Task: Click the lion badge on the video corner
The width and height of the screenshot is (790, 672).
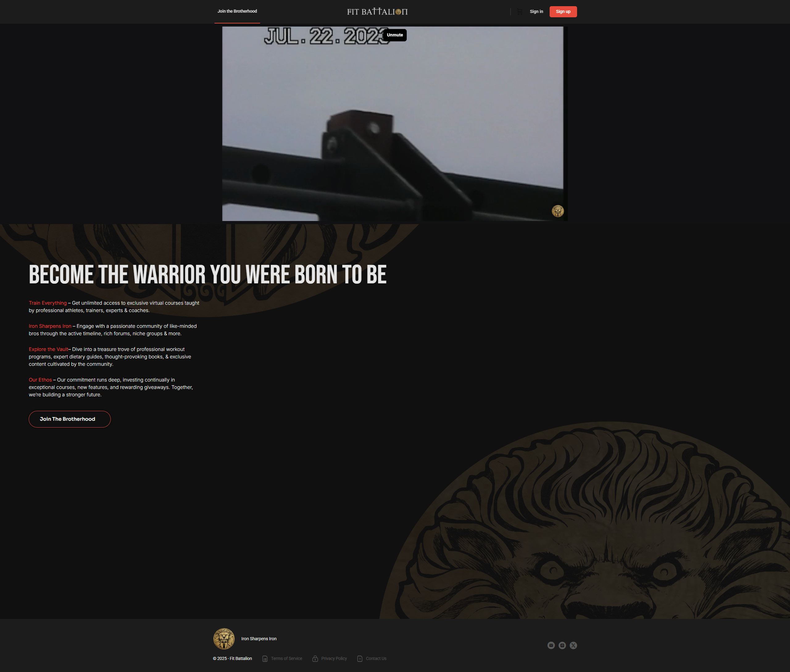Action: (x=558, y=211)
